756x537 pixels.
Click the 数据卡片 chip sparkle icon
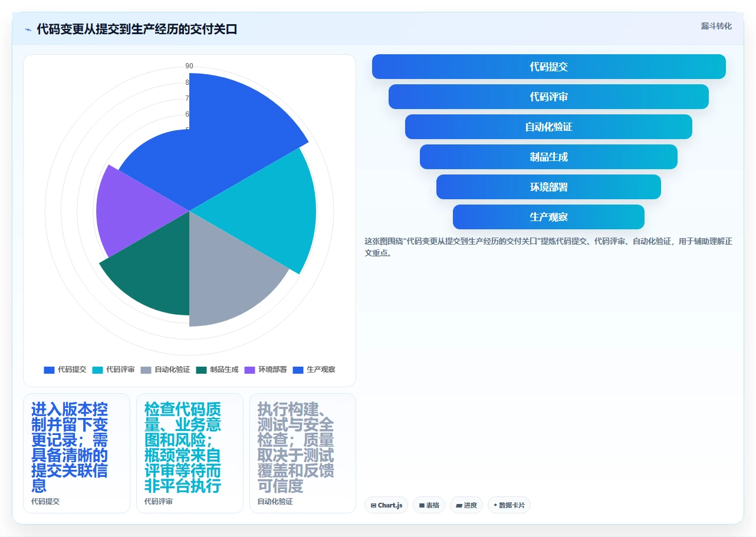(x=495, y=506)
